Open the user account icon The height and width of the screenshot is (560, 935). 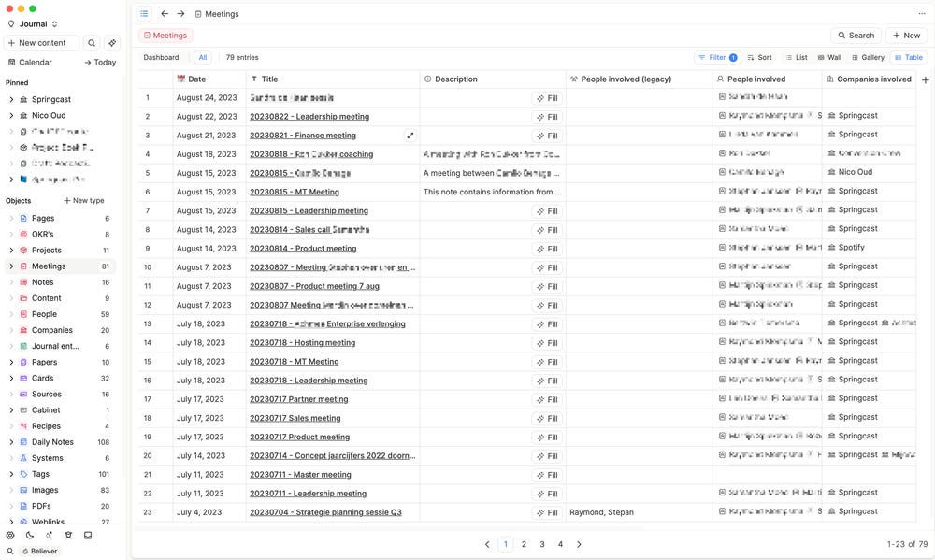click(9, 551)
